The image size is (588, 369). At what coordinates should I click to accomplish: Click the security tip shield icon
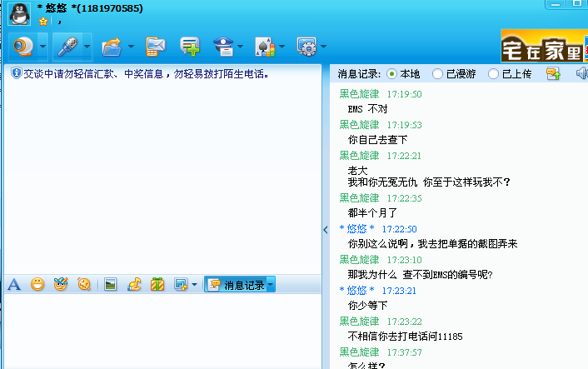16,73
